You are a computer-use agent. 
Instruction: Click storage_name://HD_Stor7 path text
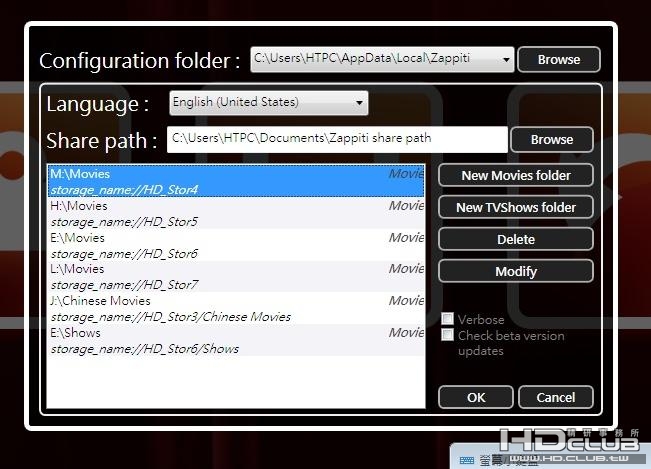[x=124, y=285]
